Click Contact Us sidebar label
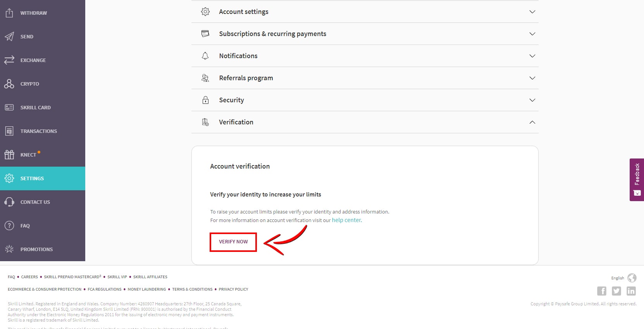 pos(35,202)
